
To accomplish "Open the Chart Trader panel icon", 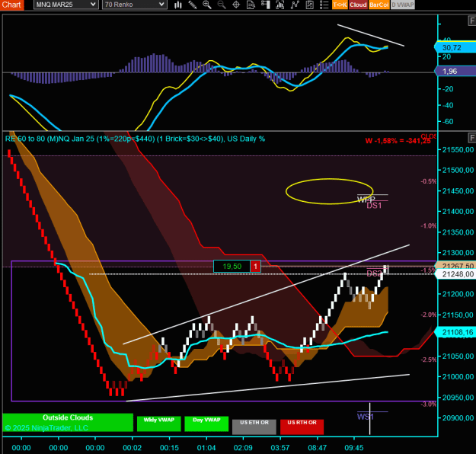I will (x=265, y=5).
